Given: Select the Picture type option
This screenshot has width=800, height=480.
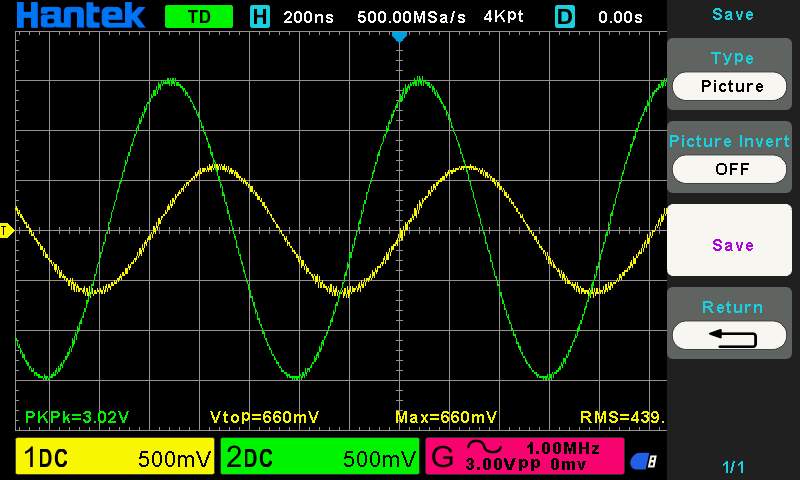Looking at the screenshot, I should point(730,86).
